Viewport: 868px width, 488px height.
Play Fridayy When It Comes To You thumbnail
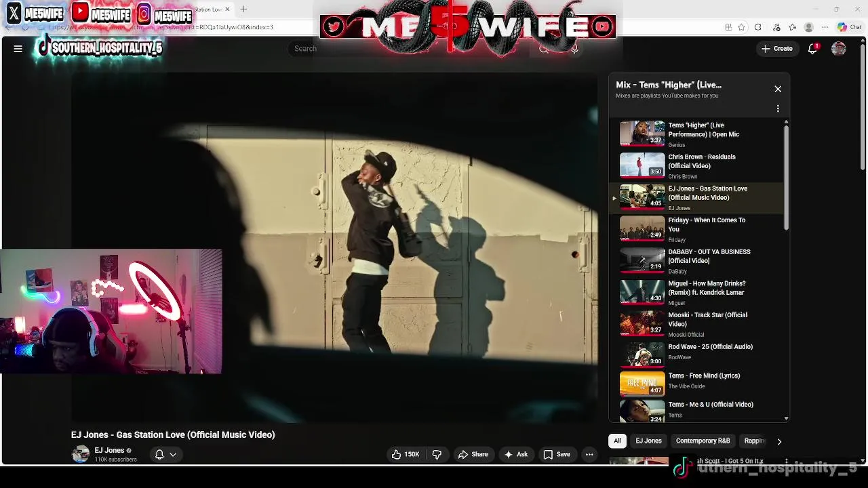pyautogui.click(x=642, y=228)
